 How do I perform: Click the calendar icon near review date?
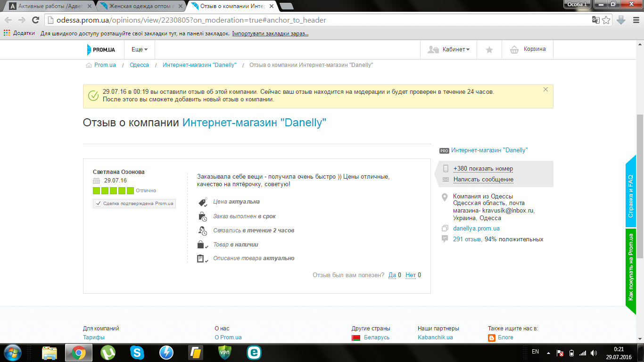(x=97, y=181)
